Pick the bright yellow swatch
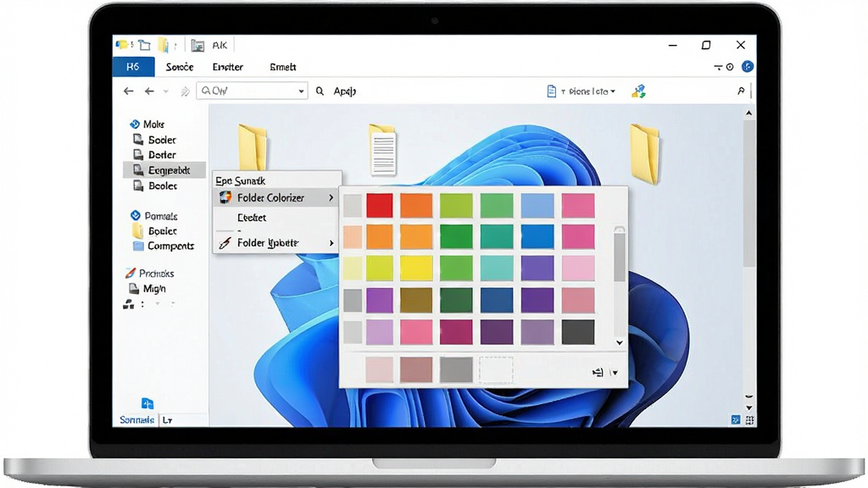 click(415, 268)
